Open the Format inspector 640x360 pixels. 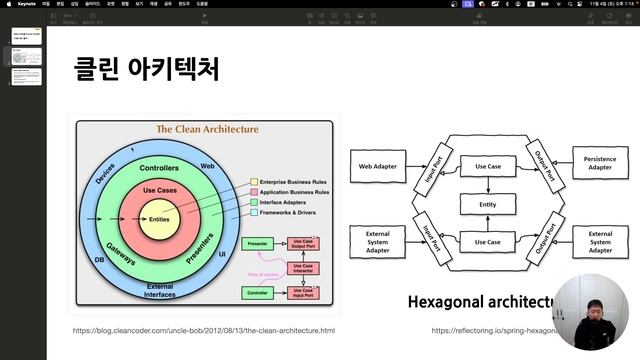pos(591,17)
